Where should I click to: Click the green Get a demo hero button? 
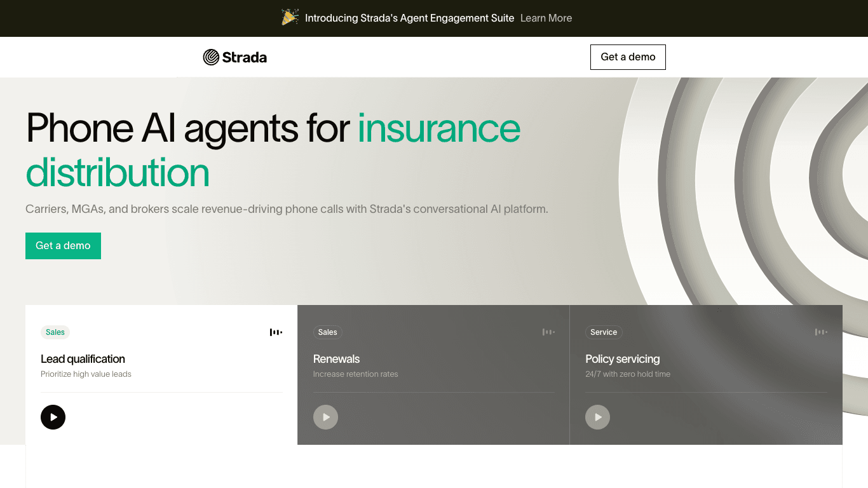tap(63, 246)
